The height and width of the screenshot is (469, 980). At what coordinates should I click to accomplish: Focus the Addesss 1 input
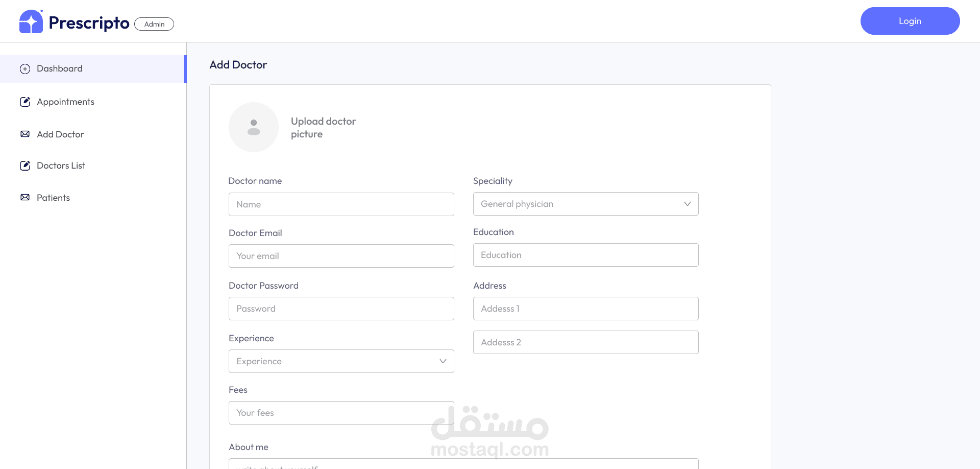[x=586, y=309]
